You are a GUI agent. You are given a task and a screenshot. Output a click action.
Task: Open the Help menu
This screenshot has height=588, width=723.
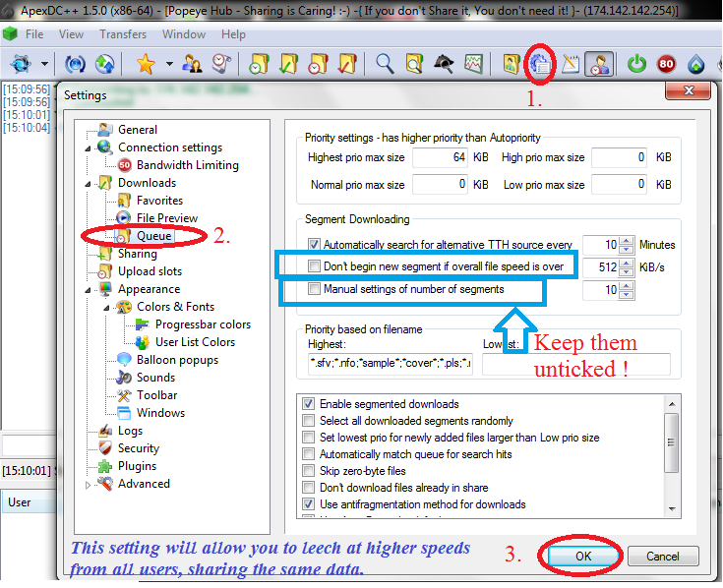coord(233,34)
